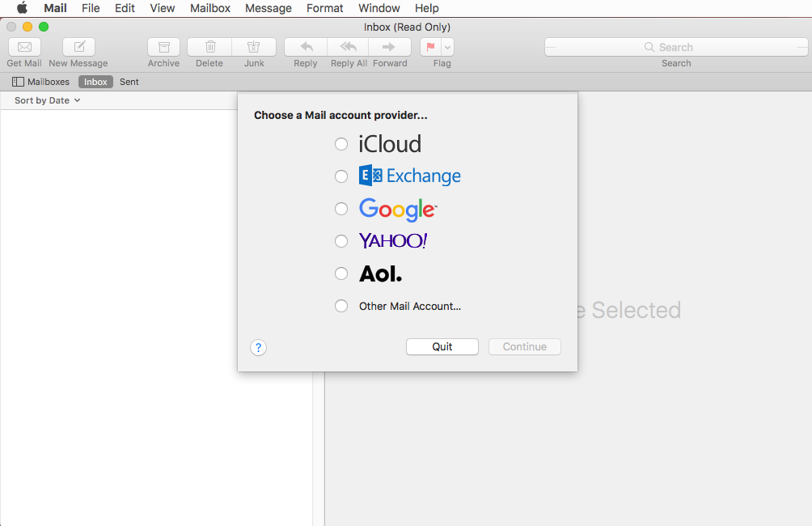Image resolution: width=812 pixels, height=526 pixels.
Task: Click the Quit button
Action: (x=442, y=346)
